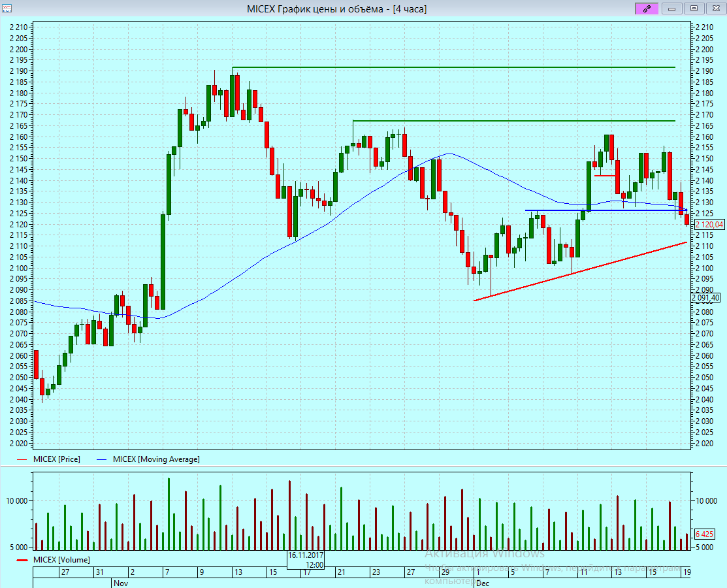Click the price marker label 2 091,40
Viewport: 727px width, 588px height.
point(706,298)
